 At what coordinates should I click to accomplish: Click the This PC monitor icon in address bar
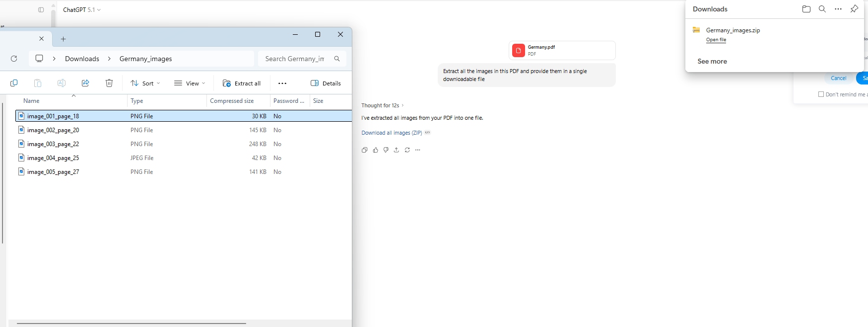[x=39, y=59]
